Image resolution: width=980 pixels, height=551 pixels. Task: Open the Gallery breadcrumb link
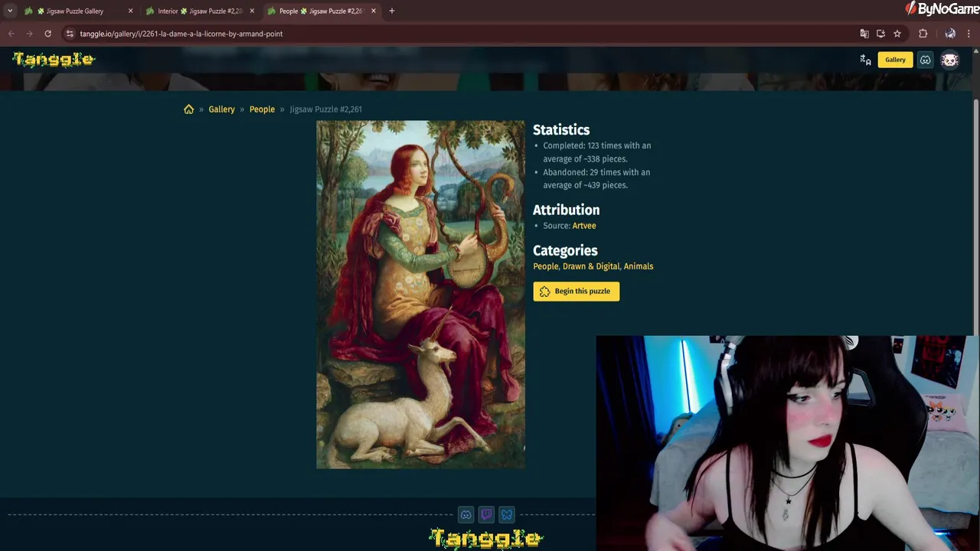[221, 109]
